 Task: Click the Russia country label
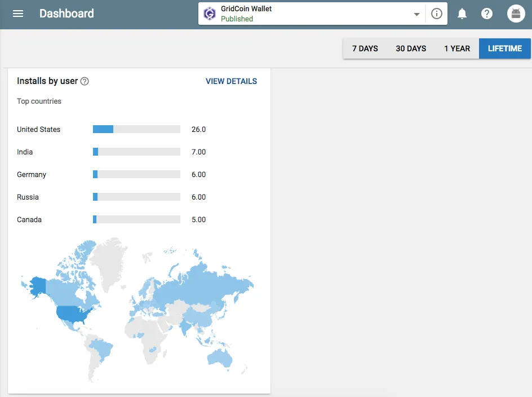pyautogui.click(x=28, y=197)
